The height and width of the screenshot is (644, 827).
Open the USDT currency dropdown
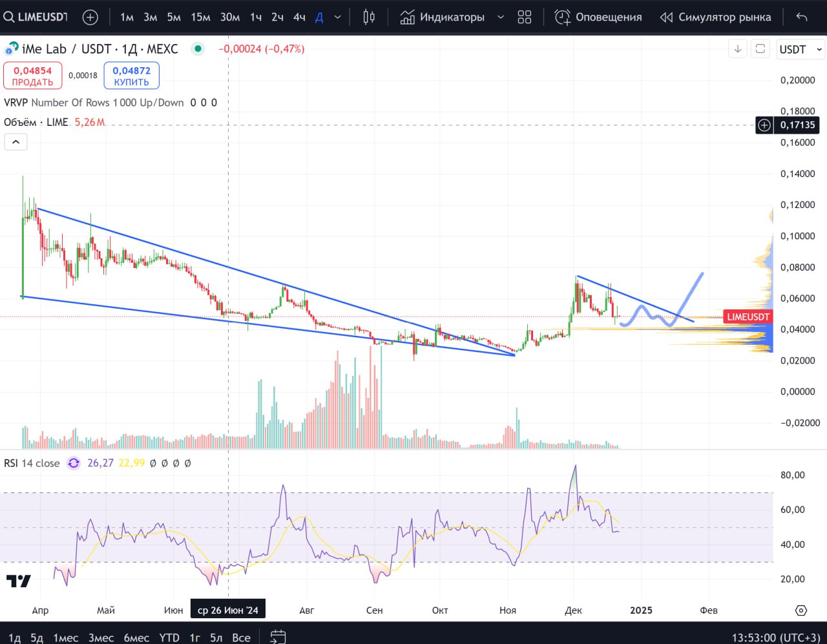click(801, 49)
